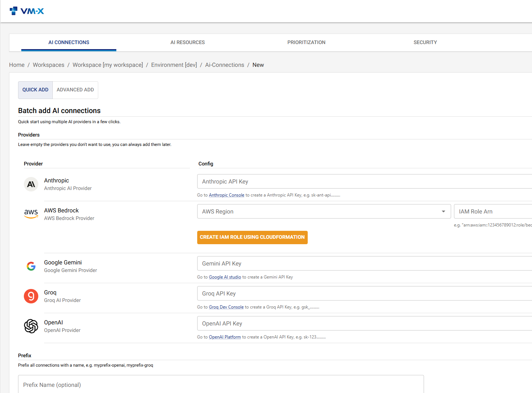Focus the Gemini API Key field

click(364, 263)
